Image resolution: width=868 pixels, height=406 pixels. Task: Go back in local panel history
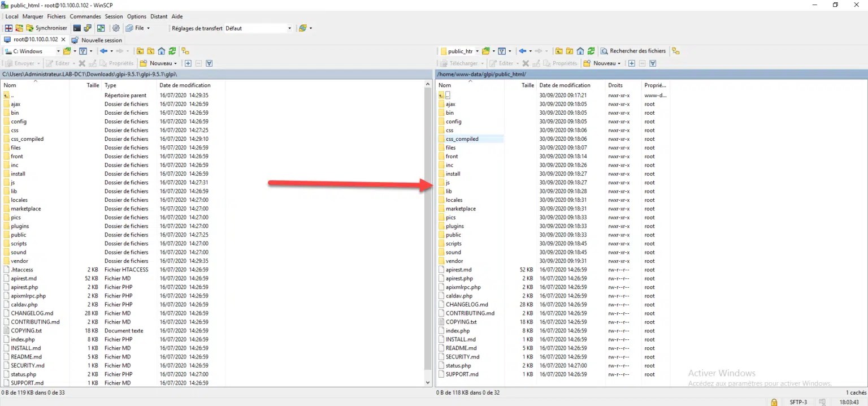(103, 51)
